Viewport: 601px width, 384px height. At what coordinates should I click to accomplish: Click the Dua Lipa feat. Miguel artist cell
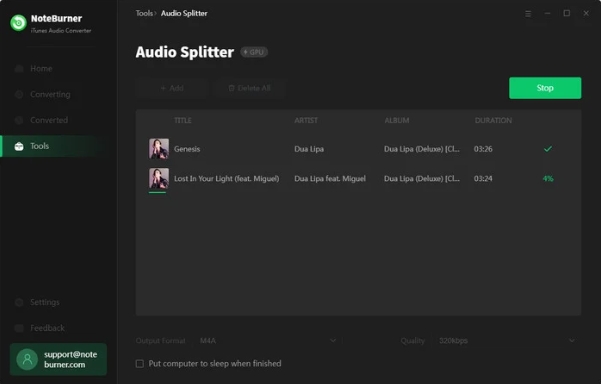tap(330, 179)
